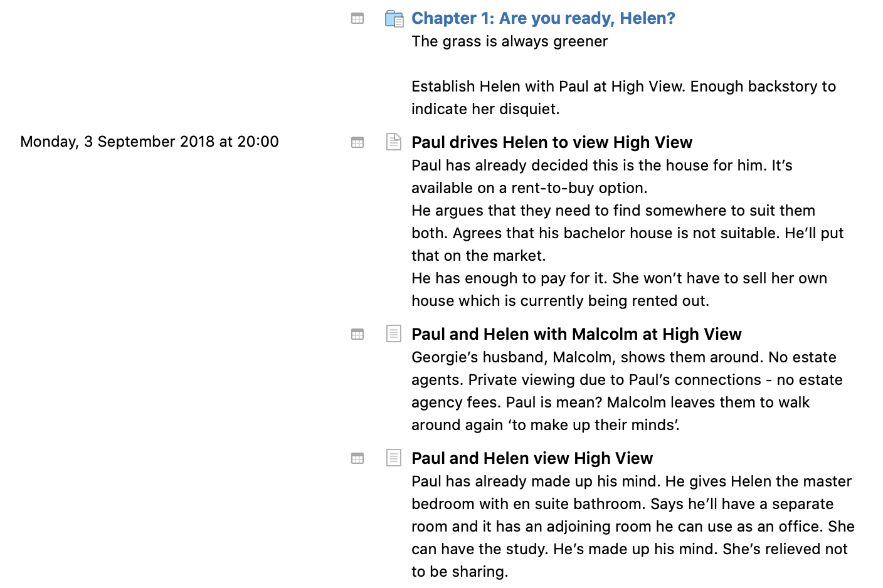Click the synopsis starting 'Georgie's husband, Malcolm, shows them around'

coord(627,391)
